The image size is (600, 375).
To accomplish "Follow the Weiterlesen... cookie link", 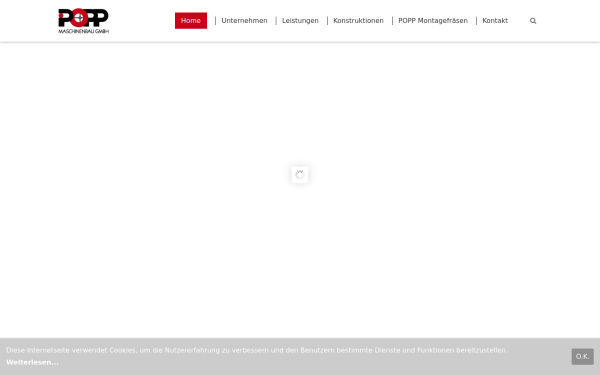I will tap(33, 362).
